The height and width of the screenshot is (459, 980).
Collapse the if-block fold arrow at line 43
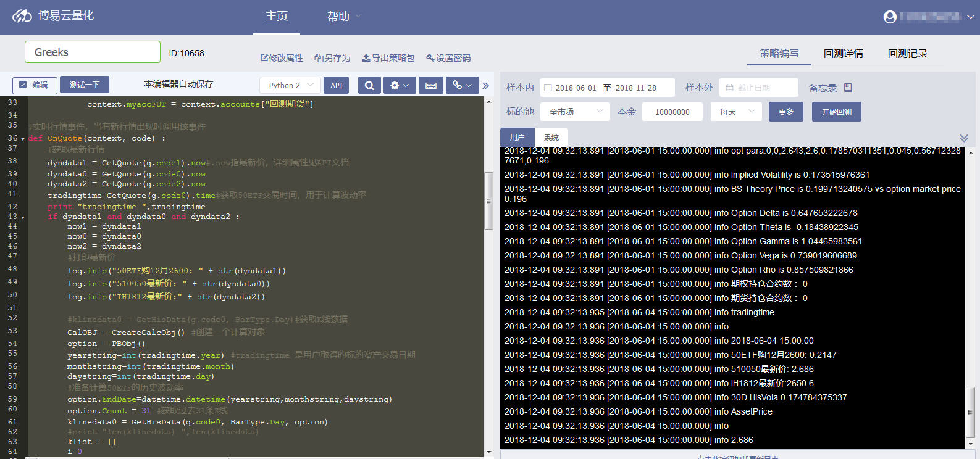coord(23,218)
